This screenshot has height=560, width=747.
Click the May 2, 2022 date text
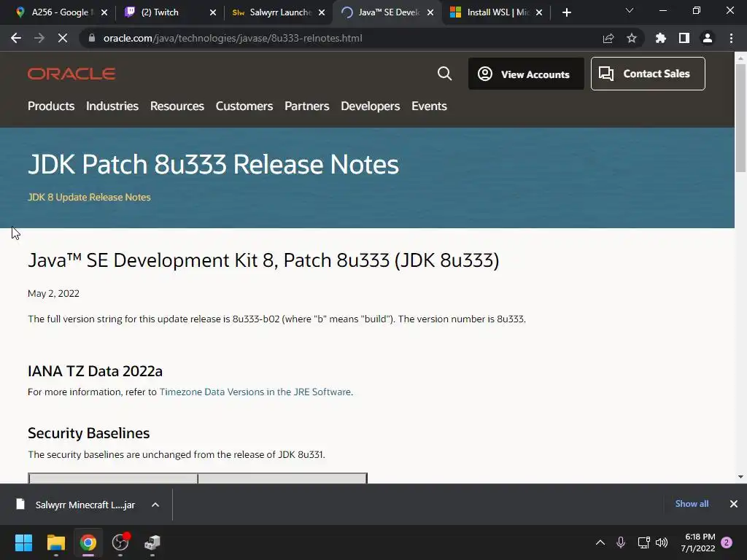(x=53, y=293)
